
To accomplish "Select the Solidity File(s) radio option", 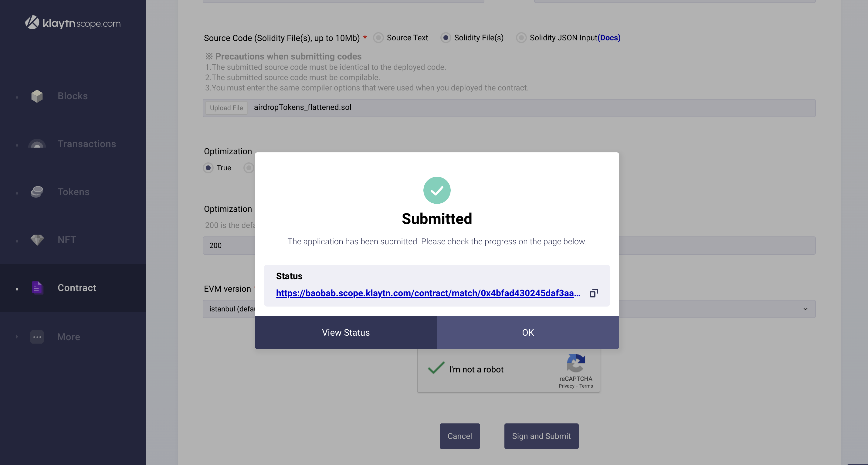I will pyautogui.click(x=446, y=38).
